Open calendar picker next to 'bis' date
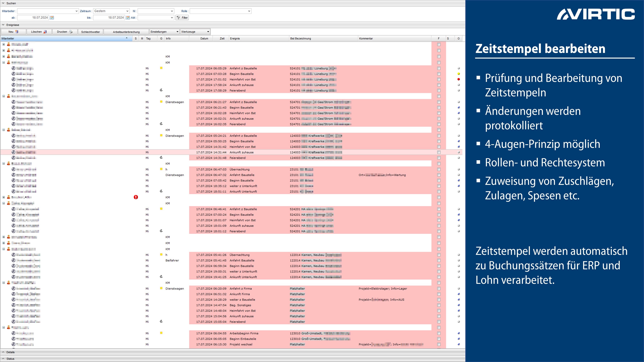The image size is (644, 362). click(x=128, y=18)
